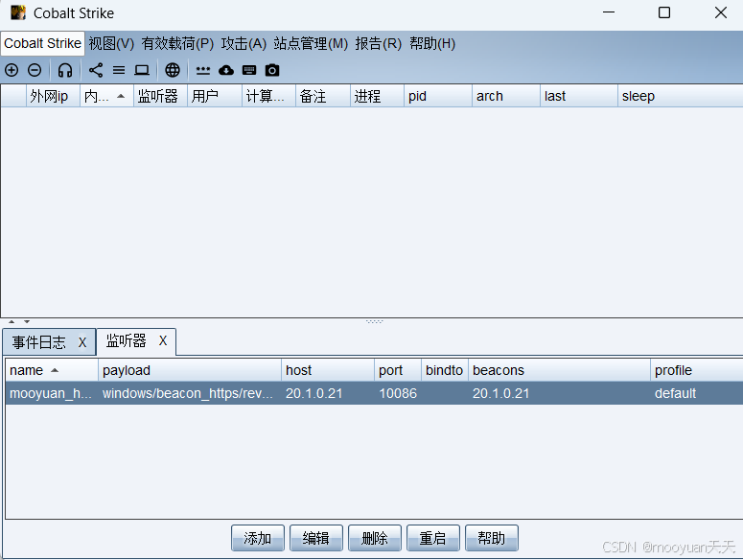Switch to pivot graph view icon
Image resolution: width=743 pixels, height=560 pixels.
pos(96,70)
